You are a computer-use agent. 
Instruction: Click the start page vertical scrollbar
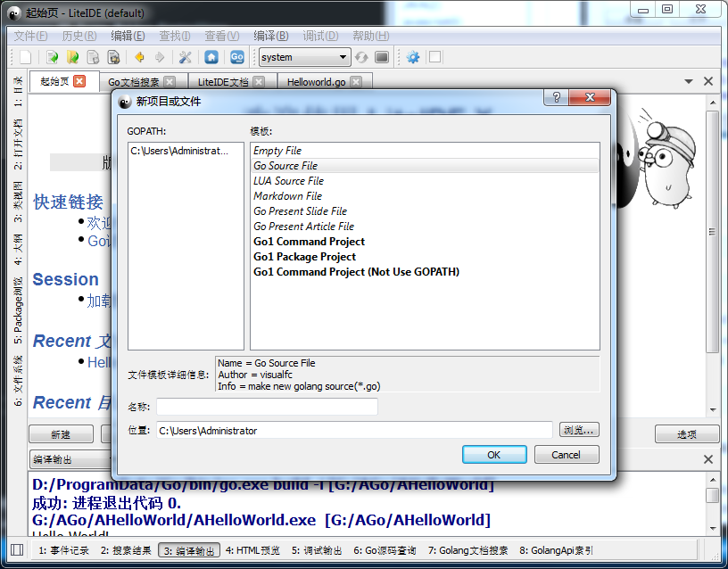pyautogui.click(x=712, y=232)
